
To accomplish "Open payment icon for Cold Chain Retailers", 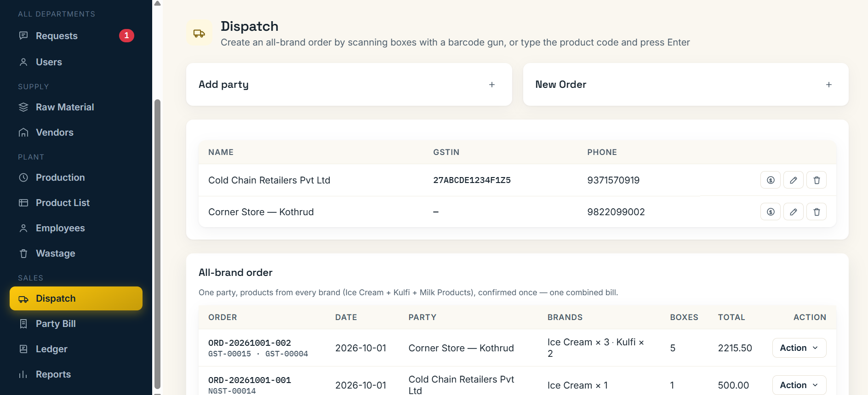I will point(771,180).
